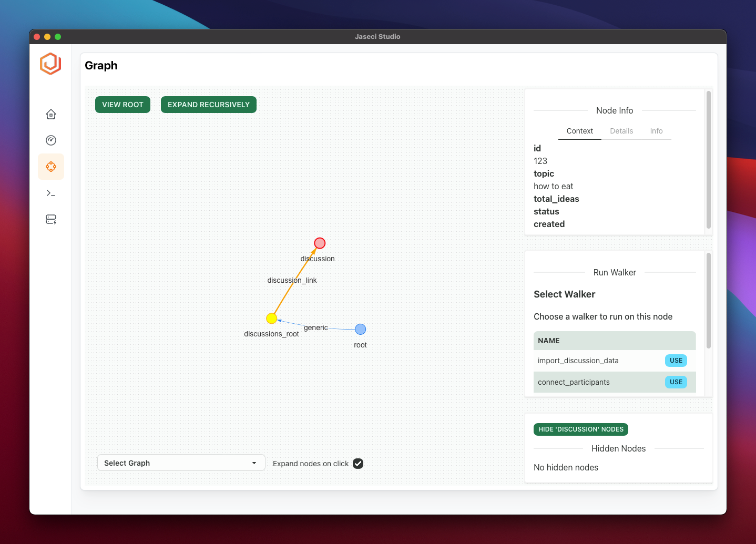
Task: Use the connect_participants walker
Action: 676,382
